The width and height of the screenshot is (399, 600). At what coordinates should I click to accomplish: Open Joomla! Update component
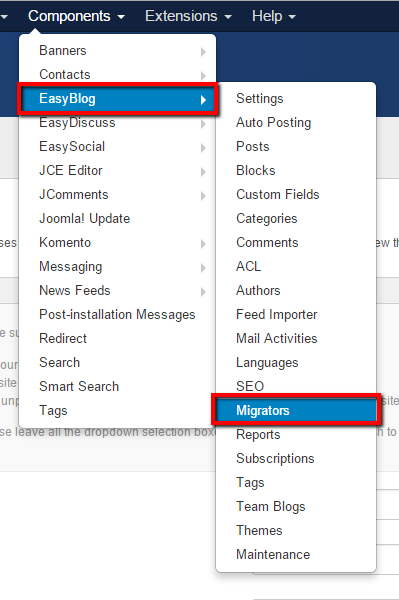click(117, 219)
